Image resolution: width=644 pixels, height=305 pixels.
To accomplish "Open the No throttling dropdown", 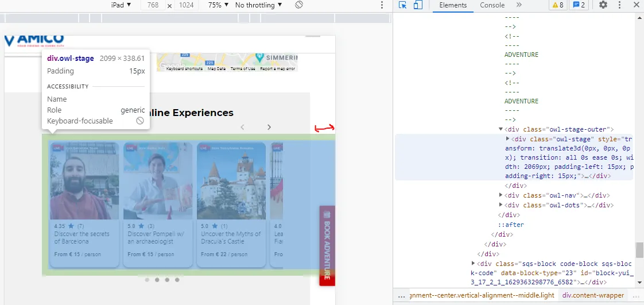I will coord(259,5).
